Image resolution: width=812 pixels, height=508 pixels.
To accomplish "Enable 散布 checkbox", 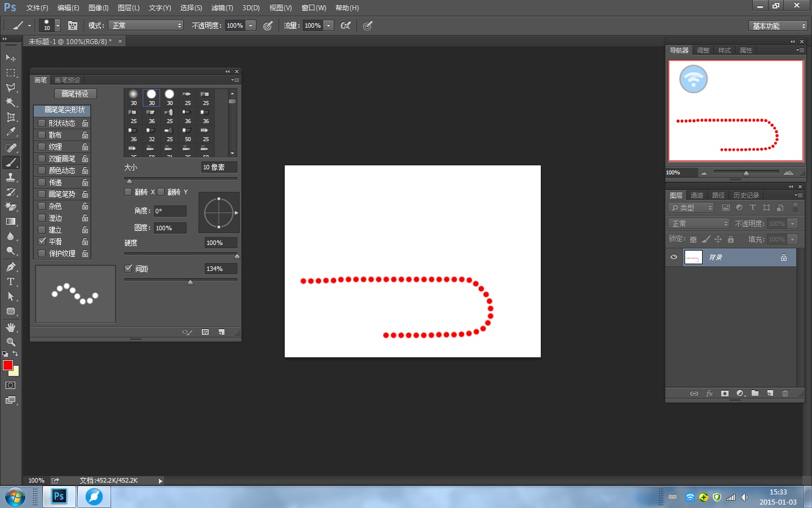I will (42, 135).
